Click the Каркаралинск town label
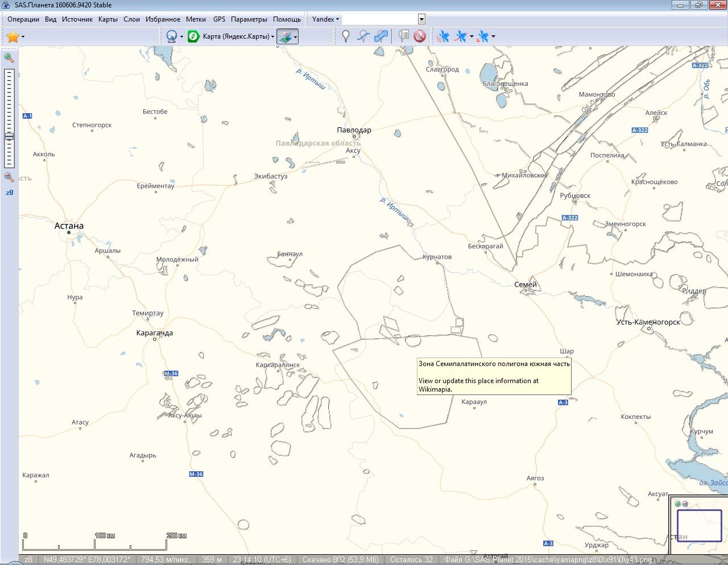The width and height of the screenshot is (728, 565). coord(278,365)
